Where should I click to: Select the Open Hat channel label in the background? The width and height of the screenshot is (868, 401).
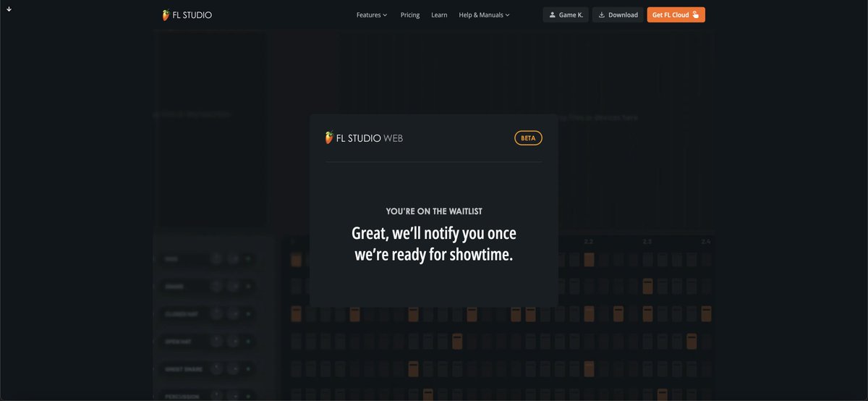pyautogui.click(x=176, y=342)
